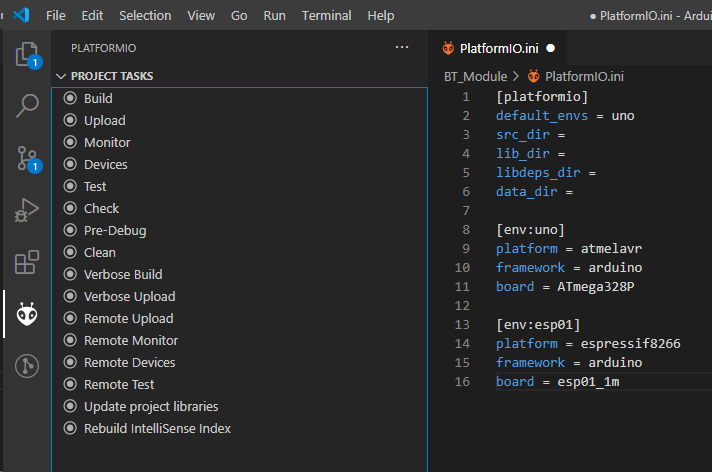Click line number 12 in the gutter
Viewport: 712px width, 472px height.
point(462,306)
